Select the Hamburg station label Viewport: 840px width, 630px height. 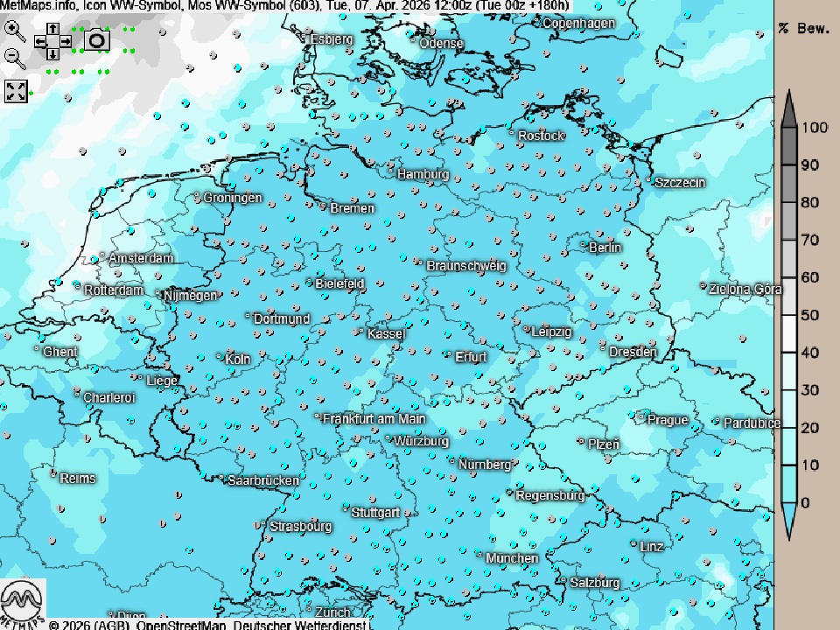tap(423, 174)
